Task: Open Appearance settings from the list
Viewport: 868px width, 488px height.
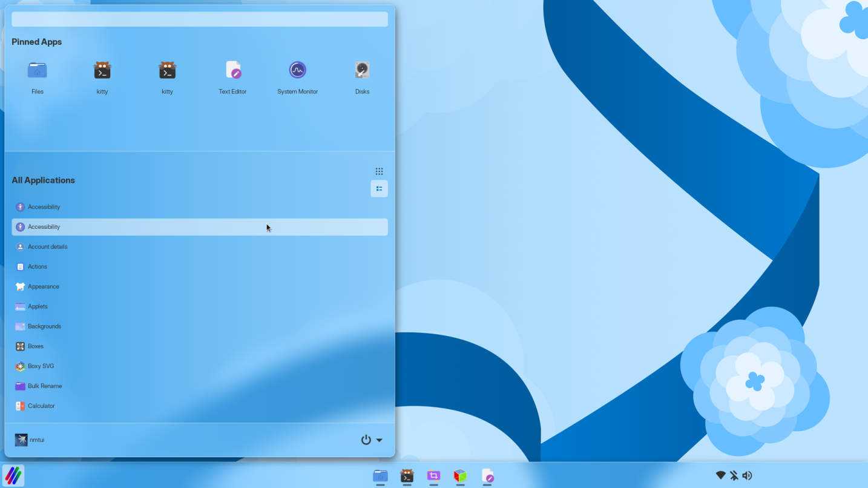Action: pos(200,287)
